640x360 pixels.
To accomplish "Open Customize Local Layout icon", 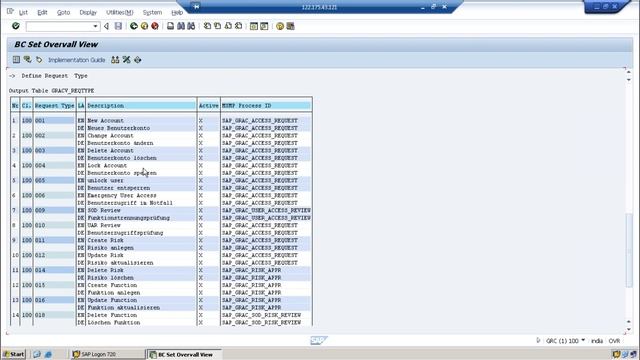I will tap(290, 26).
